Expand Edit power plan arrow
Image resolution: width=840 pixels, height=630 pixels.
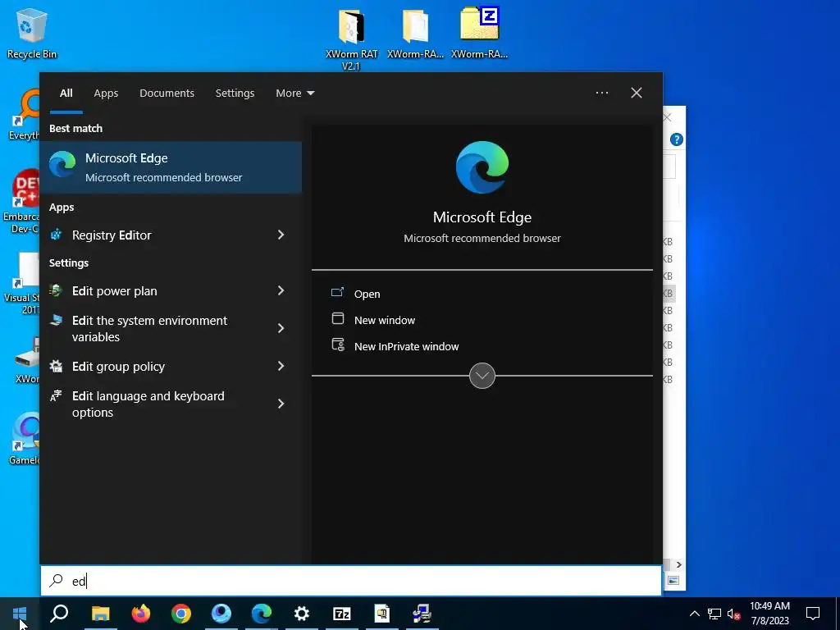click(x=281, y=290)
